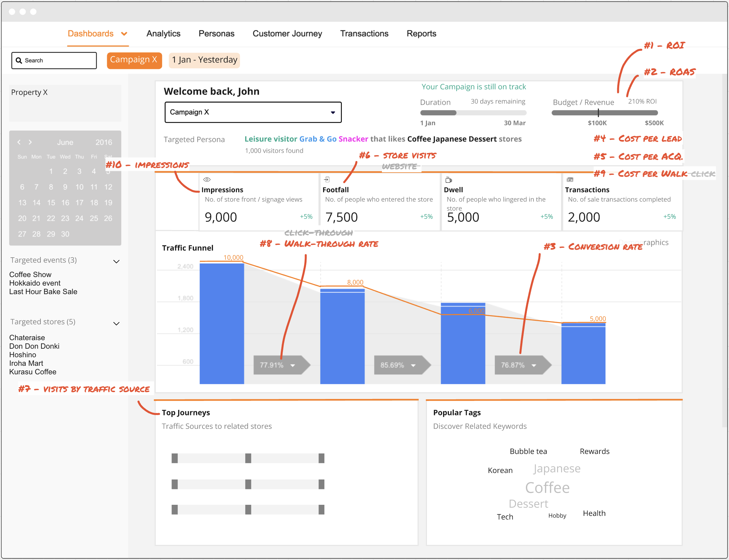Collapse the Targeted stores section

tap(116, 324)
